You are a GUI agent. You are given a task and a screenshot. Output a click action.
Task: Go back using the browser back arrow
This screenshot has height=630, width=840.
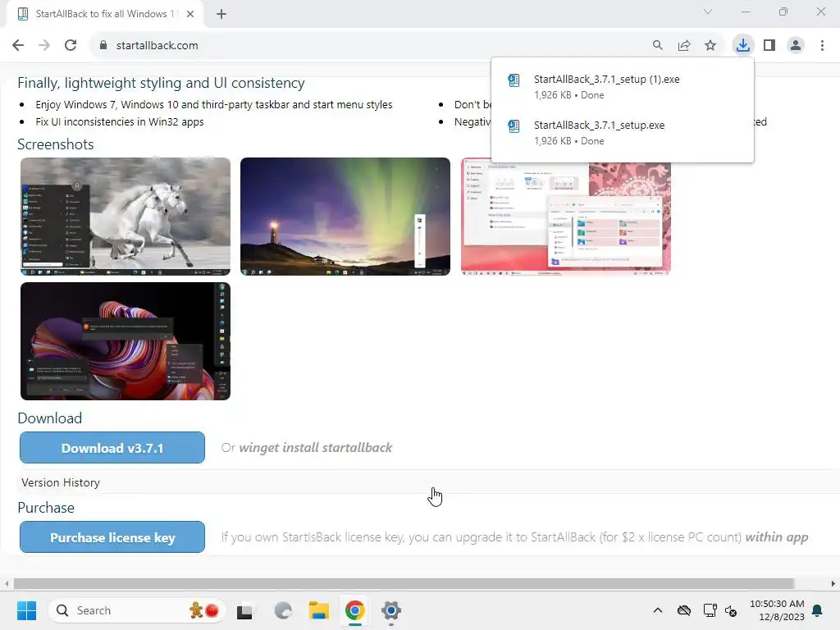pyautogui.click(x=18, y=46)
